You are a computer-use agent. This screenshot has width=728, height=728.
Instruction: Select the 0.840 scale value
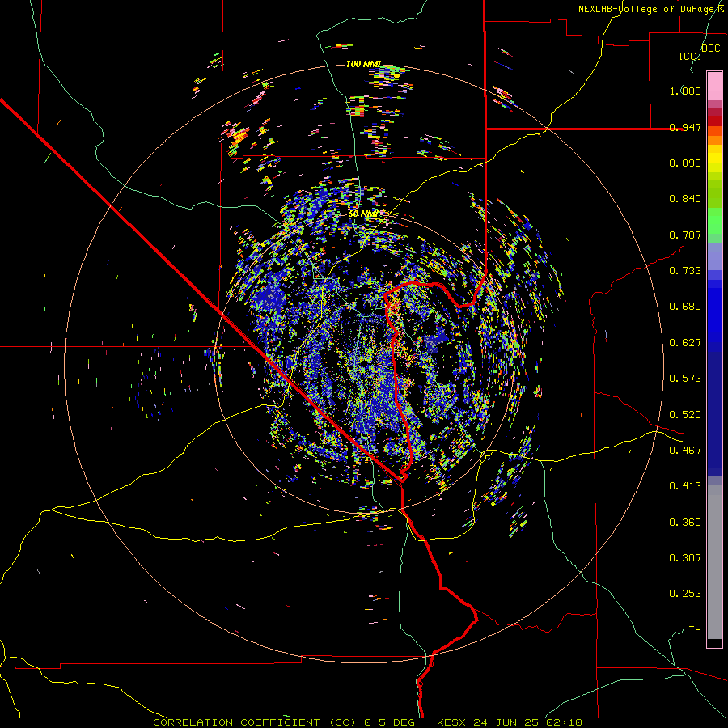click(685, 199)
